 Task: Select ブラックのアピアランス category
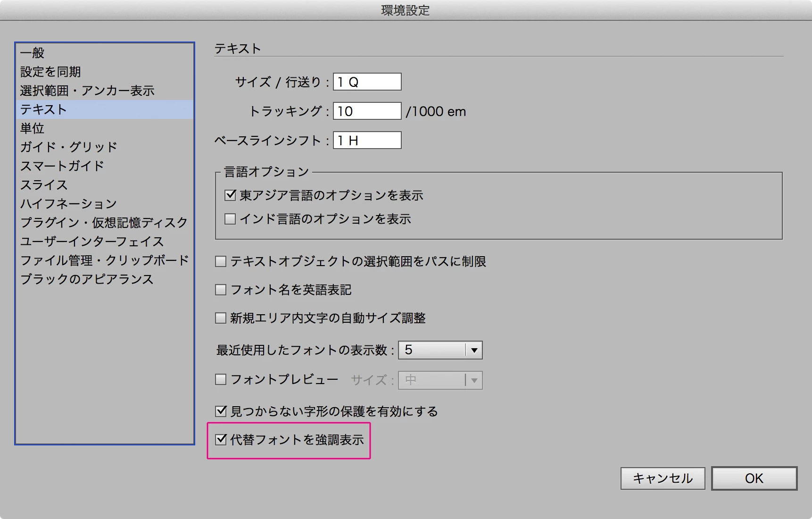(105, 279)
